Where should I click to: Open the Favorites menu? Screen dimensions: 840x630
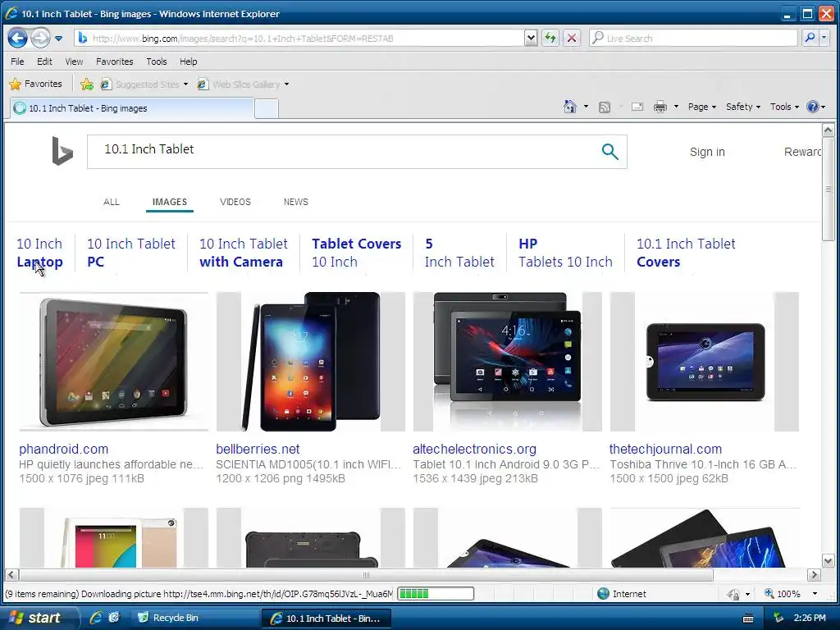click(x=115, y=62)
